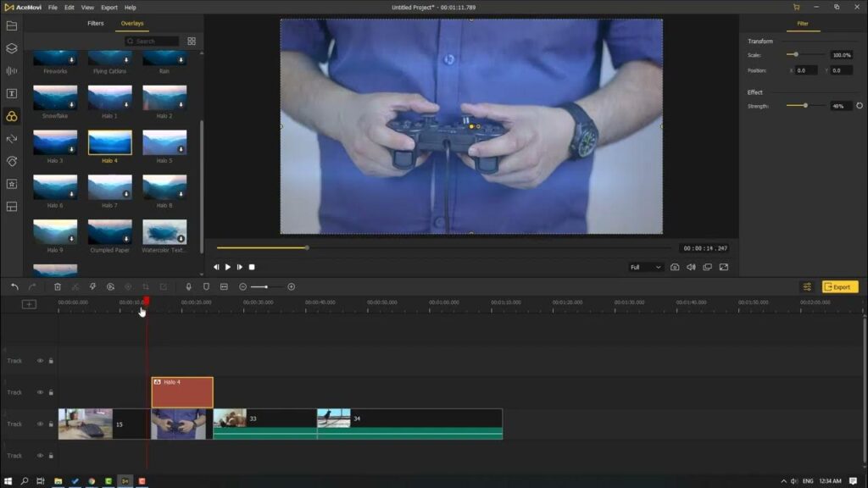Screen dimensions: 868x488
Task: Expand the Full preview quality dropdown
Action: click(645, 267)
